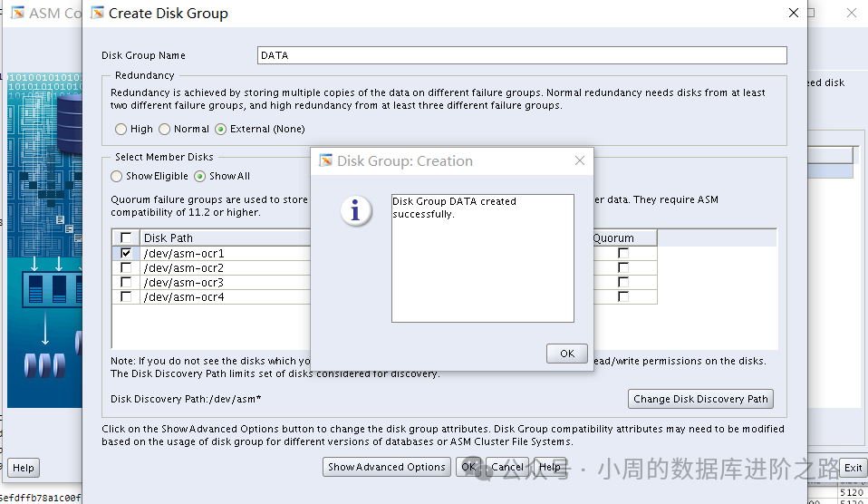
Task: Toggle the select-all checkbox in table header
Action: pyautogui.click(x=126, y=238)
